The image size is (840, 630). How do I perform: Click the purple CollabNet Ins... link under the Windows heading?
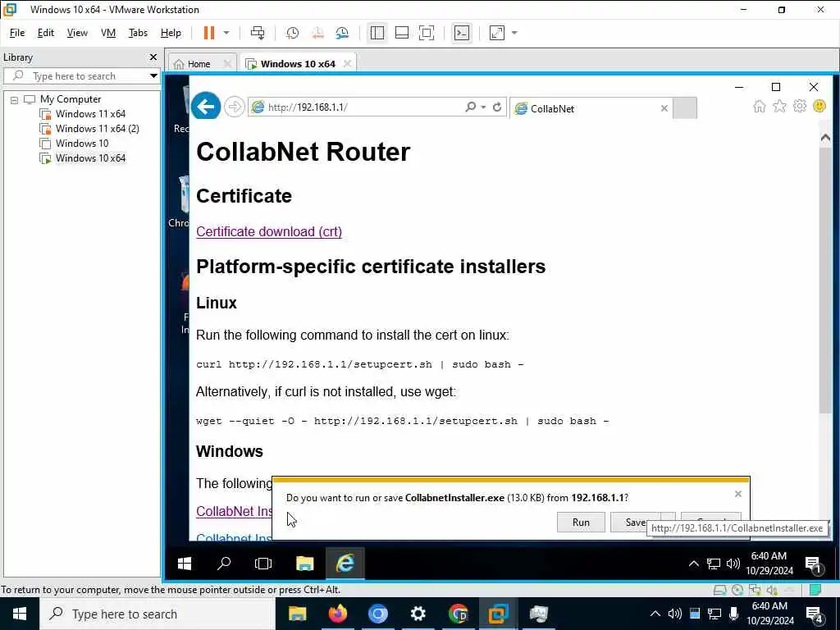coord(234,511)
